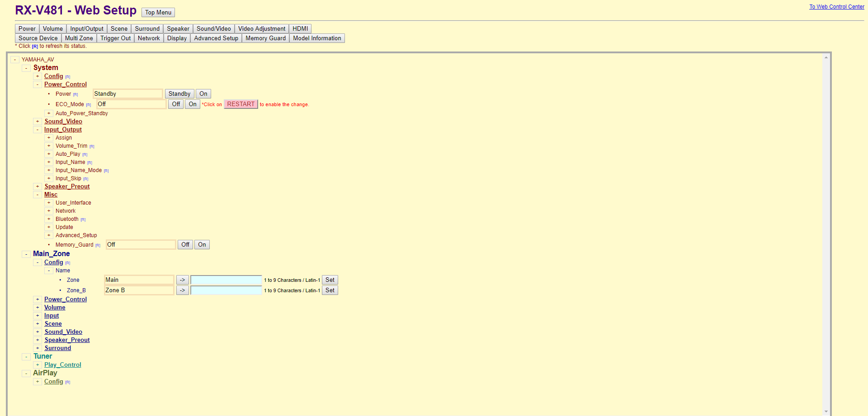Copy Zone_B name with arrow button
Viewport: 868px width, 416px height.
(x=182, y=290)
